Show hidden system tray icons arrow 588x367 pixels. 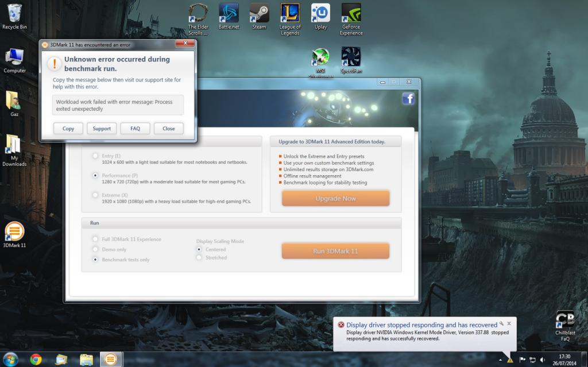(x=500, y=360)
